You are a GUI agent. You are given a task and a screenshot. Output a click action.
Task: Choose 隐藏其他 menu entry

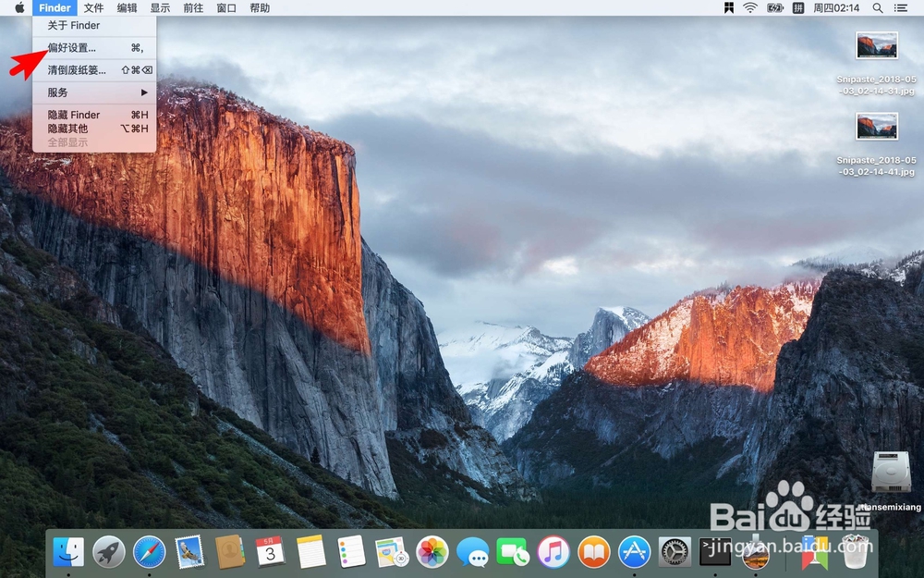(94, 128)
